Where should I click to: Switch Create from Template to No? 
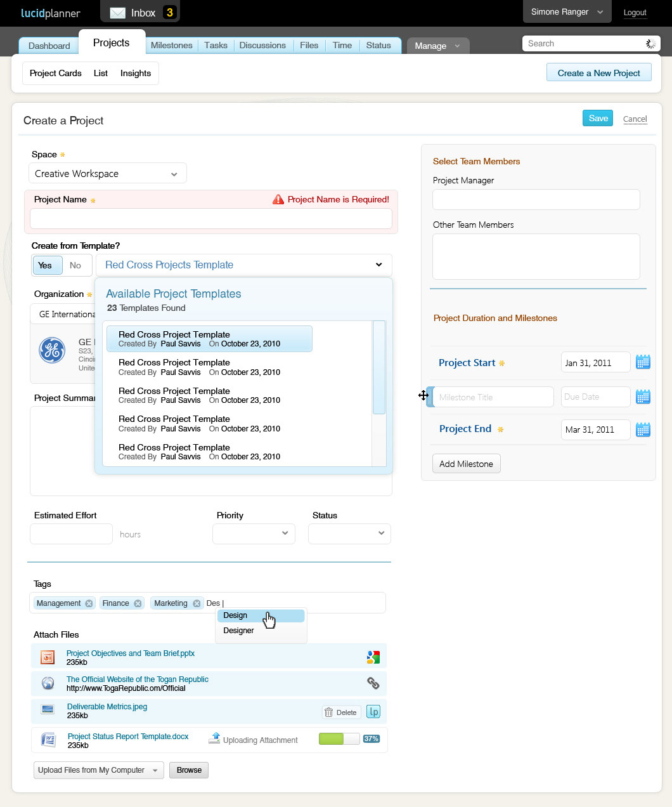75,265
